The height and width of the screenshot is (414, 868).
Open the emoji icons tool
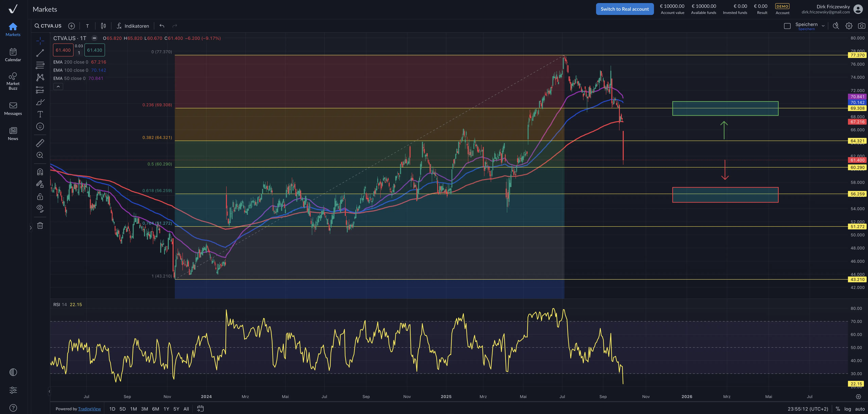[x=40, y=126]
